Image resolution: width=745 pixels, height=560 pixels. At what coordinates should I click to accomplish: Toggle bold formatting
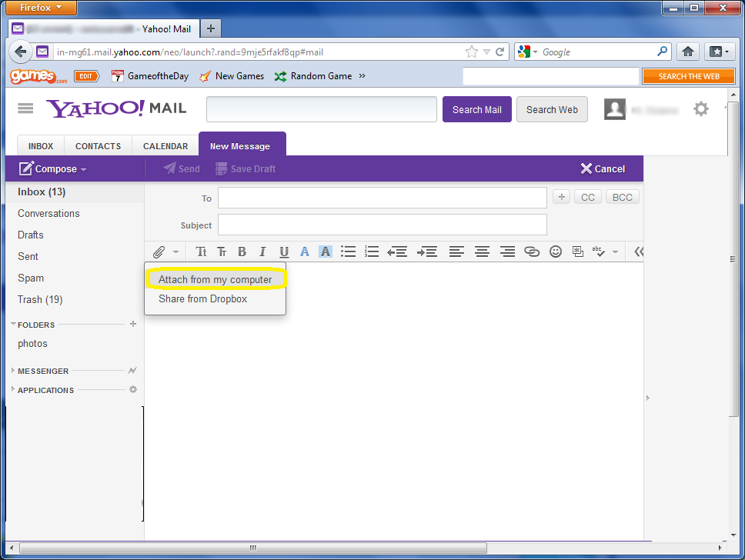(x=242, y=252)
